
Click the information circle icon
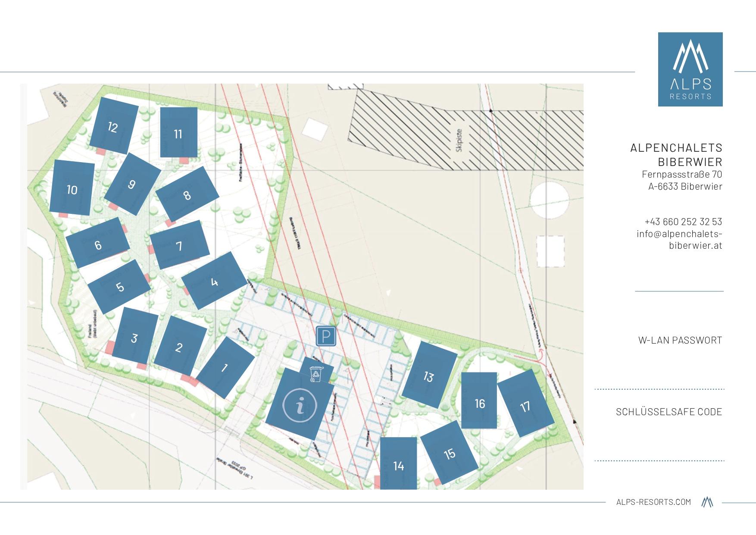point(300,406)
